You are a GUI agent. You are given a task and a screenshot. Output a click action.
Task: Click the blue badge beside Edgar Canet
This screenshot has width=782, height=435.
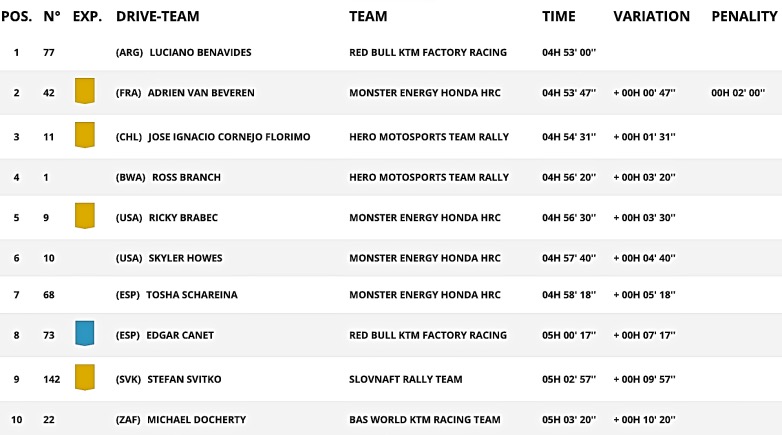85,334
